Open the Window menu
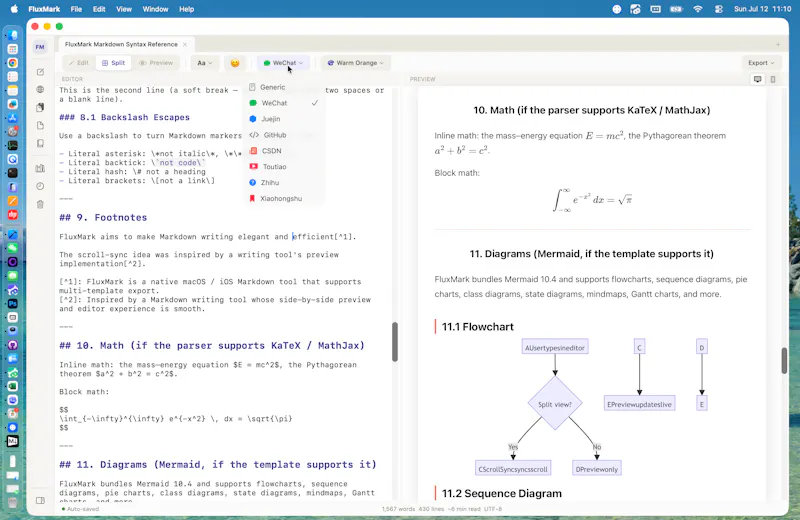Screen dimensions: 800x520 pos(155,9)
